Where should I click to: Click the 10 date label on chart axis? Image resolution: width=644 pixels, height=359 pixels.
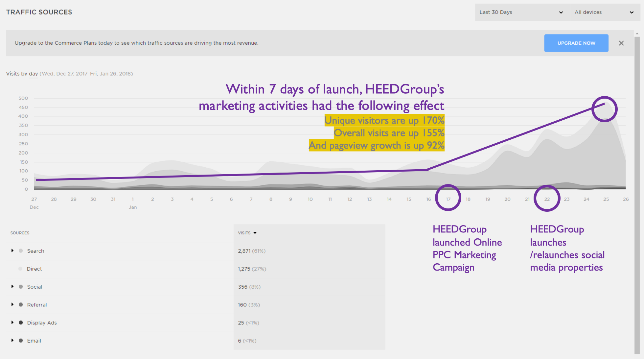(x=310, y=199)
